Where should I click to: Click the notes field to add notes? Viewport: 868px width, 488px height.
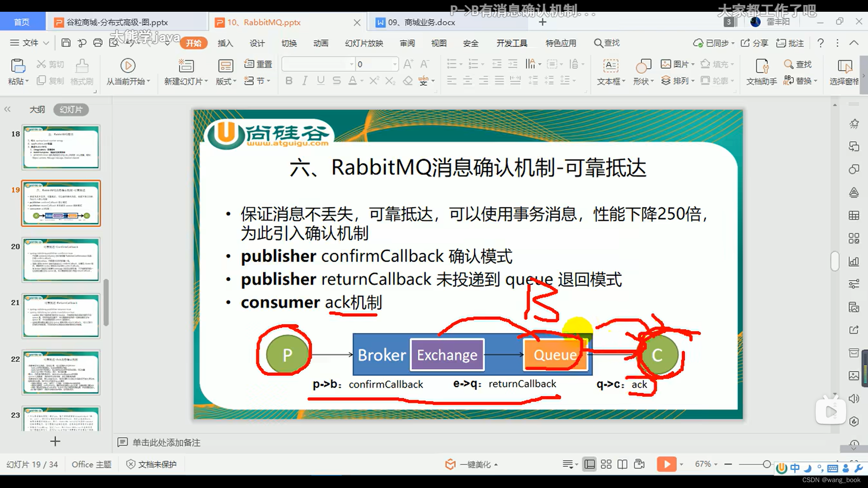pos(166,442)
